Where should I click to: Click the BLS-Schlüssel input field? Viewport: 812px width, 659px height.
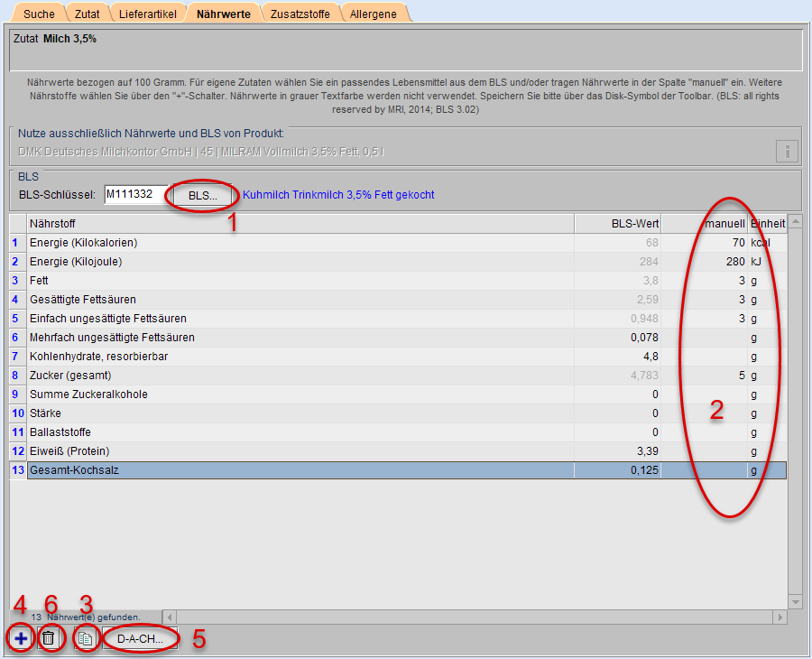point(135,194)
